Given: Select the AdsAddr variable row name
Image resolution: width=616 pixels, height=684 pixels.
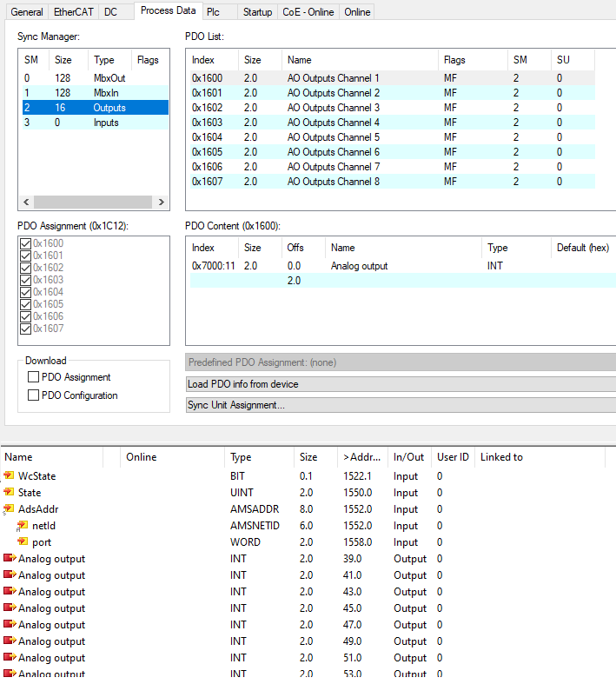Looking at the screenshot, I should [38, 509].
